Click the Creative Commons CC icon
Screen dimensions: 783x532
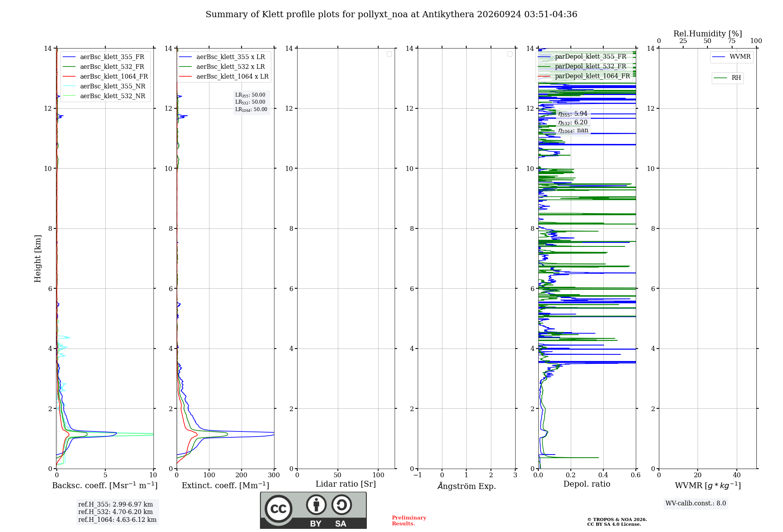(x=278, y=509)
